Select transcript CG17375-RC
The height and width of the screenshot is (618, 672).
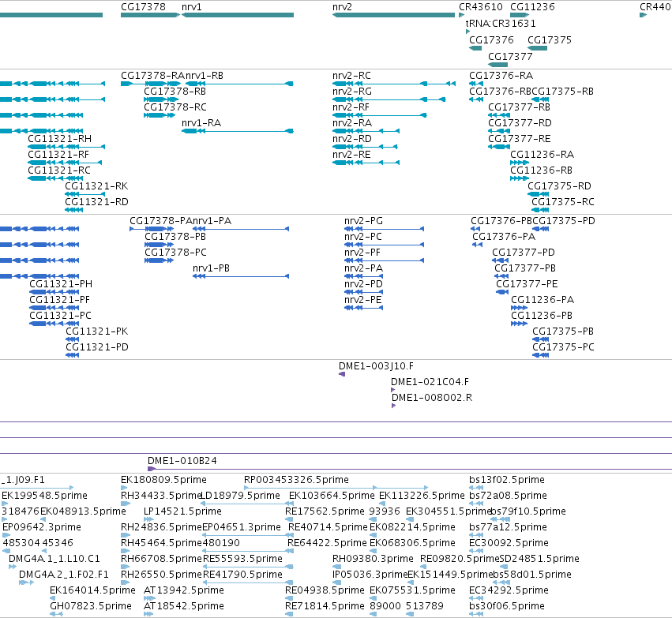point(563,202)
